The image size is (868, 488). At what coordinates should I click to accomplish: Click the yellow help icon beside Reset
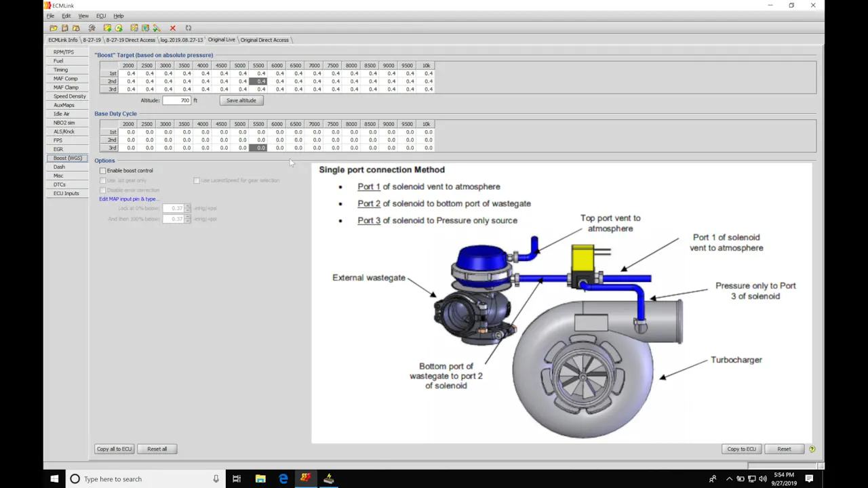pyautogui.click(x=812, y=449)
